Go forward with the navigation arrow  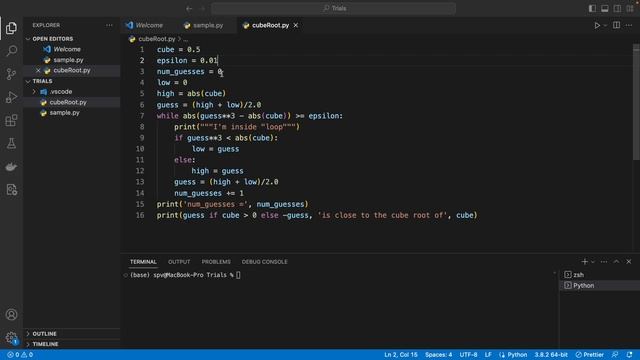202,8
